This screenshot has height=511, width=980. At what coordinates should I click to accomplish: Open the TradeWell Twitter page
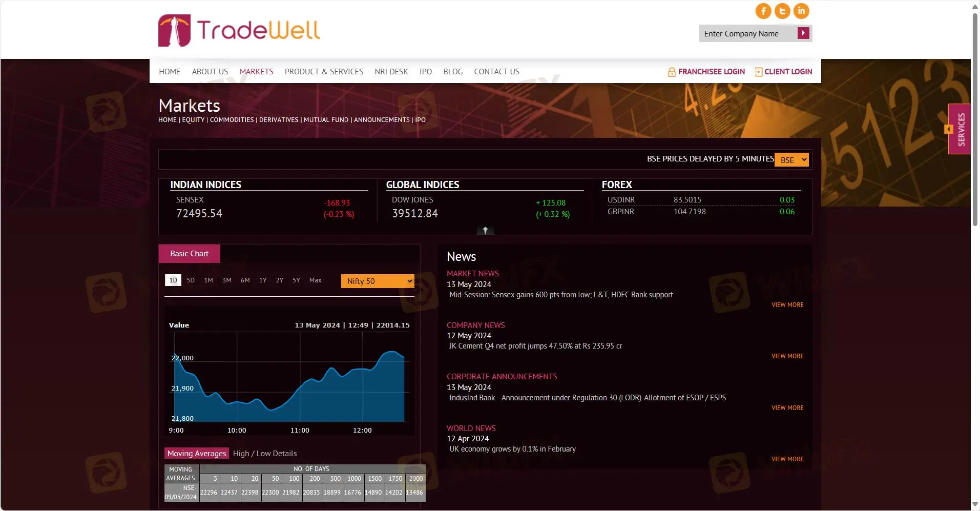click(782, 10)
